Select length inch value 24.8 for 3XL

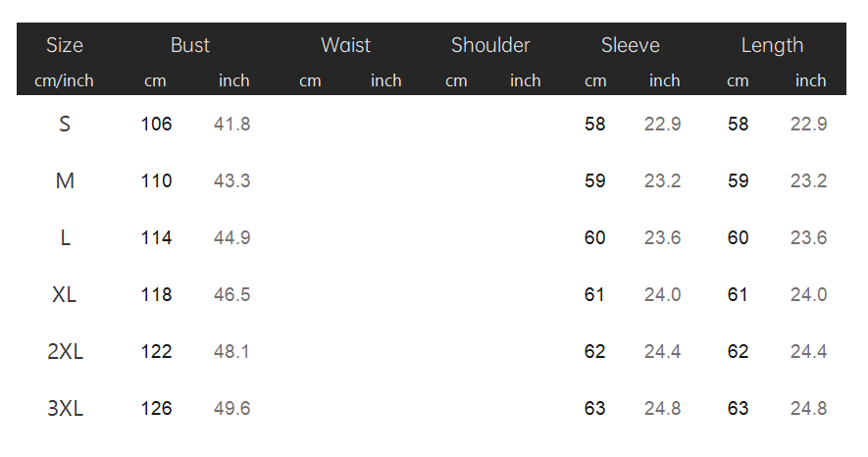(x=808, y=409)
